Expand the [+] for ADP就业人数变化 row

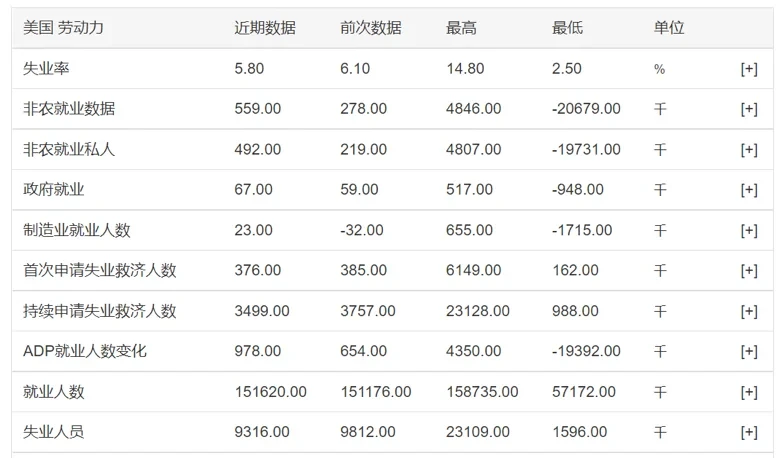748,351
